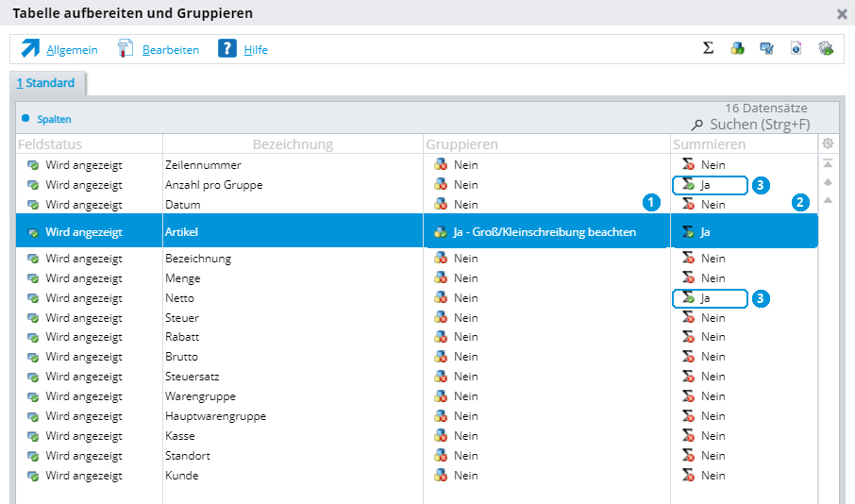Click the '16 Datensätze' record count

pos(766,108)
